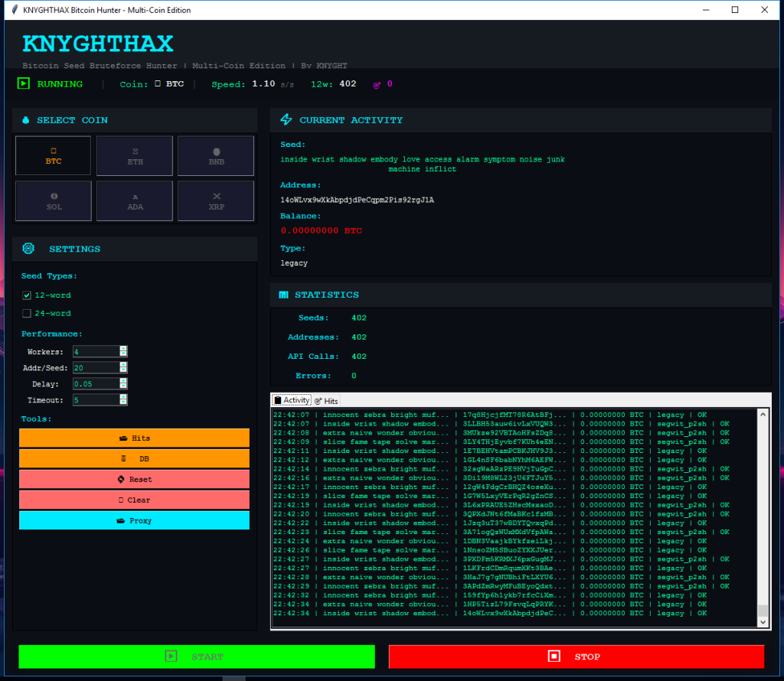Switch to the Hits log tab
784x681 pixels.
tap(326, 401)
